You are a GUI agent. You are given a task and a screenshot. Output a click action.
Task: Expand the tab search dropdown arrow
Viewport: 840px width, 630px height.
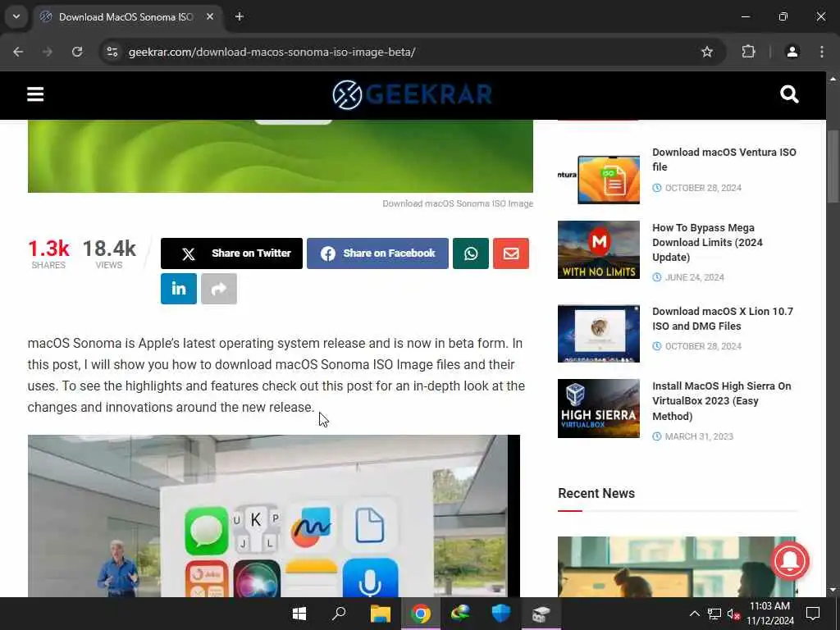pyautogui.click(x=16, y=17)
